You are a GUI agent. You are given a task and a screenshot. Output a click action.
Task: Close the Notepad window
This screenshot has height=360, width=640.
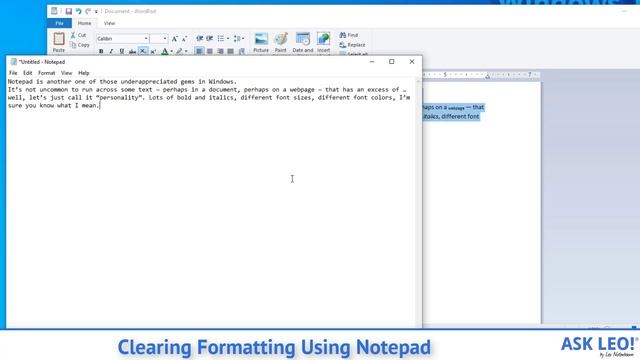(412, 62)
